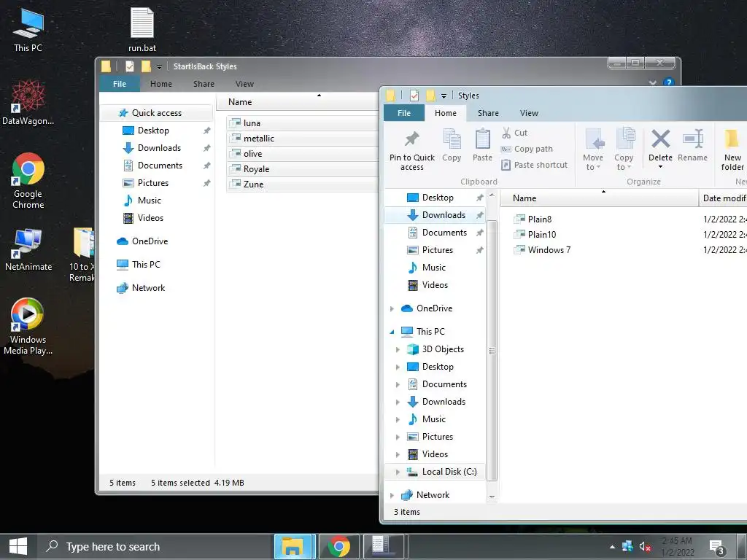Expand Network node in Styles navigation pane
Screen dimensions: 747x560
[392, 495]
